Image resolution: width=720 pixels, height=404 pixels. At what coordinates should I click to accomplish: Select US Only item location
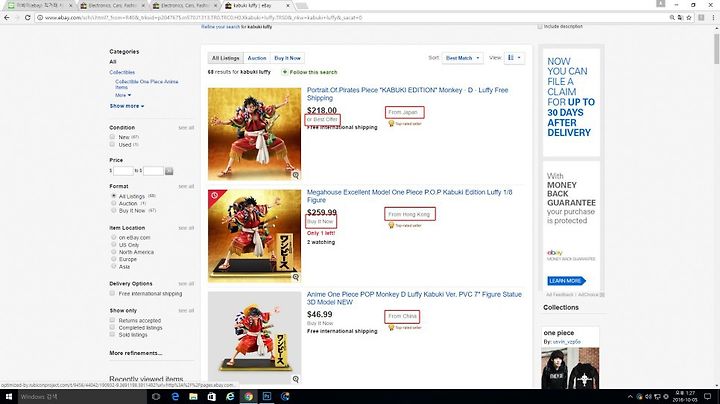[x=113, y=245]
